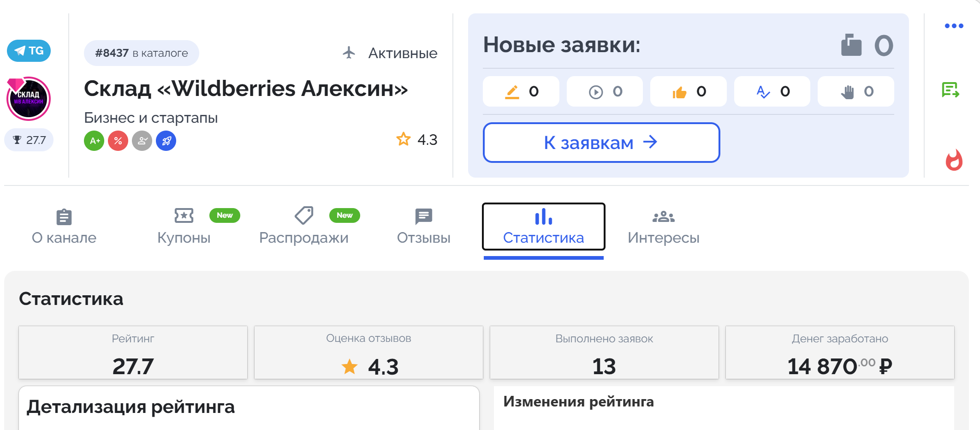The width and height of the screenshot is (980, 430).
Task: Click the 'К заявкам' button
Action: pyautogui.click(x=601, y=143)
